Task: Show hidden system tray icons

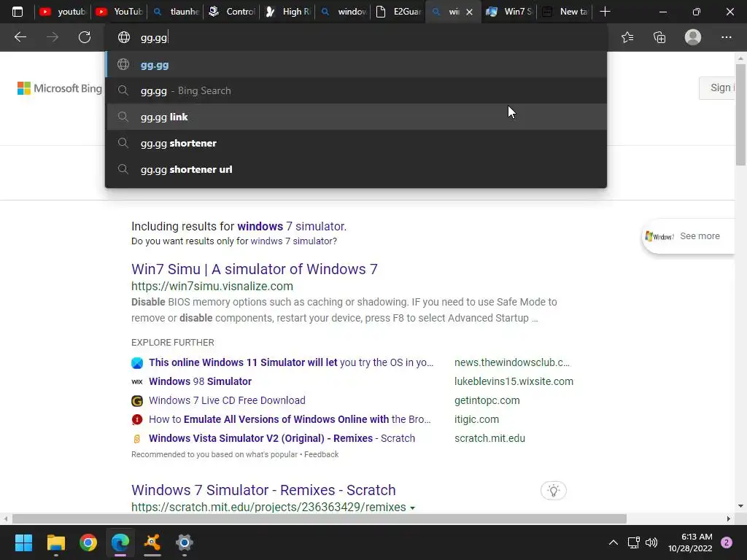Action: coord(613,542)
